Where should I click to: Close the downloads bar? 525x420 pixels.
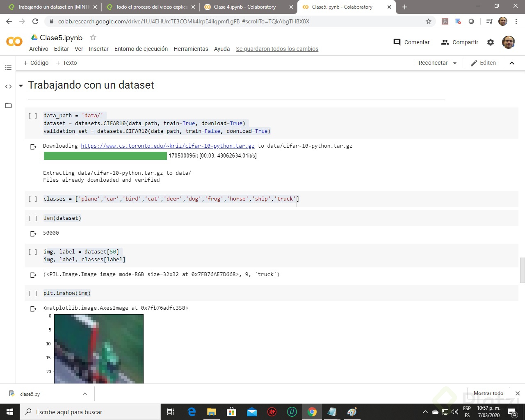pos(518,393)
